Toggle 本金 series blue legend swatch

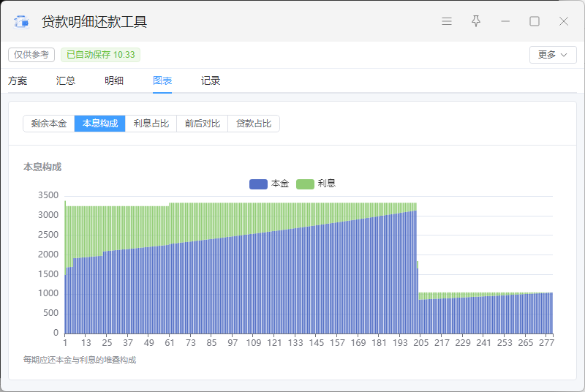[x=258, y=184]
